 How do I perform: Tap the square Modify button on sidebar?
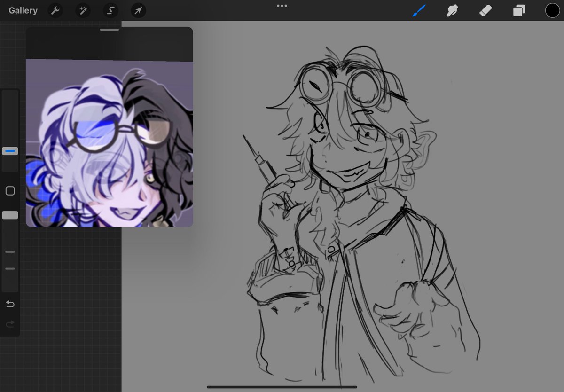(10, 191)
